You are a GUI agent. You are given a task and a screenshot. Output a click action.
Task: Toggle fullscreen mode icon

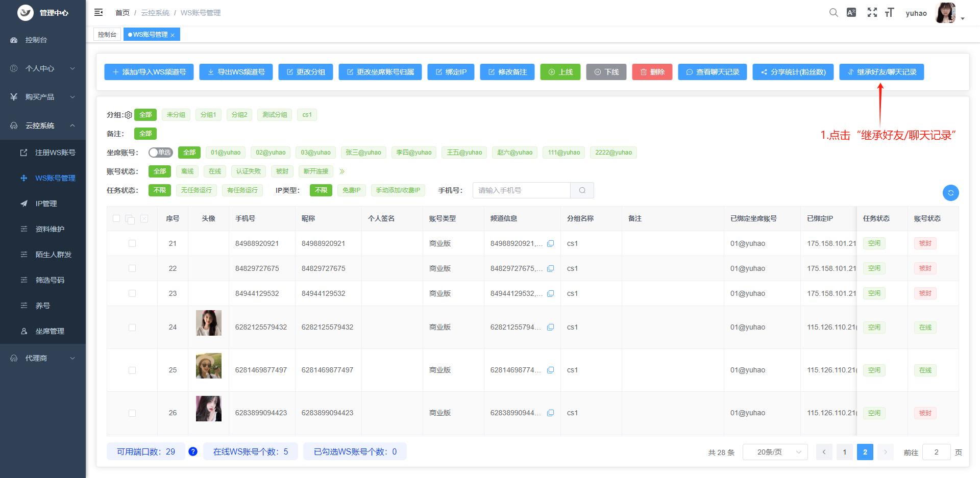click(x=872, y=13)
